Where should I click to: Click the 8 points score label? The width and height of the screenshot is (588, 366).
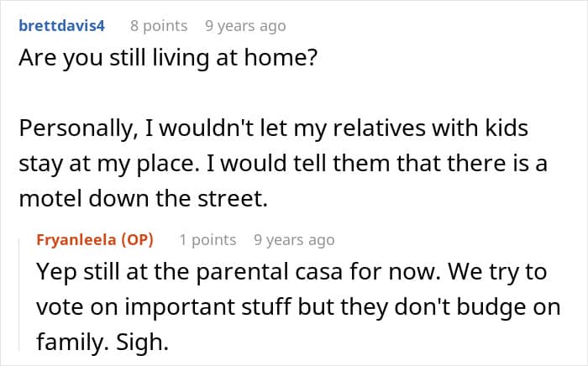(159, 26)
